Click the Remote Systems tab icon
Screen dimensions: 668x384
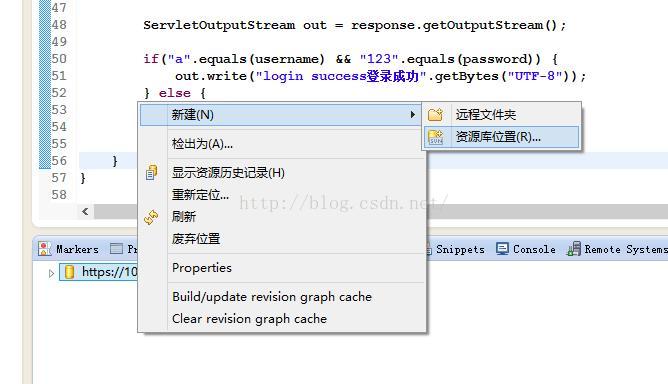[574, 248]
